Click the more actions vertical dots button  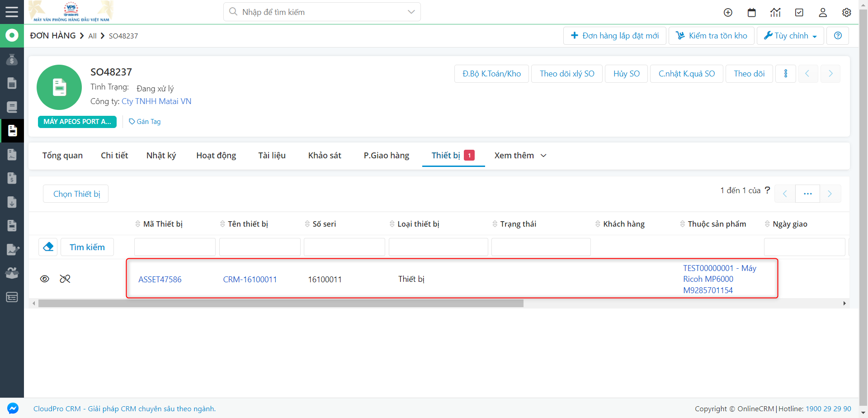(786, 74)
